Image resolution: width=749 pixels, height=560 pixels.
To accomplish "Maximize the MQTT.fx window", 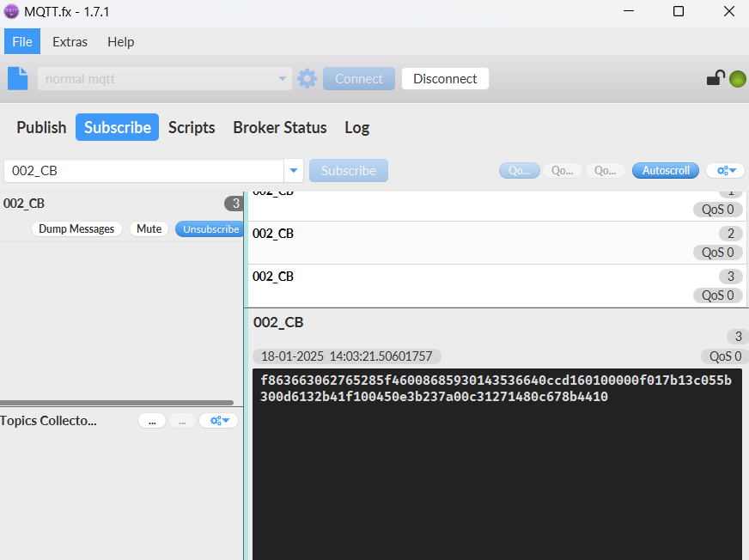I will [x=679, y=11].
